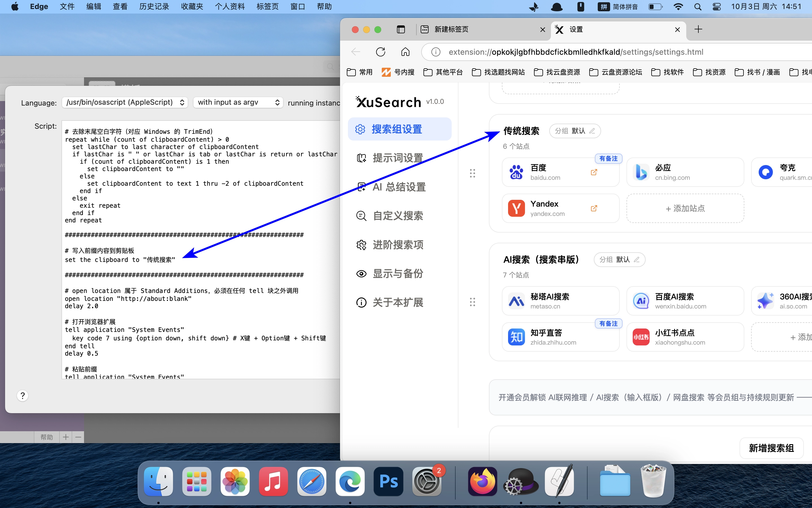Open the 'with input as argv' dropdown

click(238, 102)
